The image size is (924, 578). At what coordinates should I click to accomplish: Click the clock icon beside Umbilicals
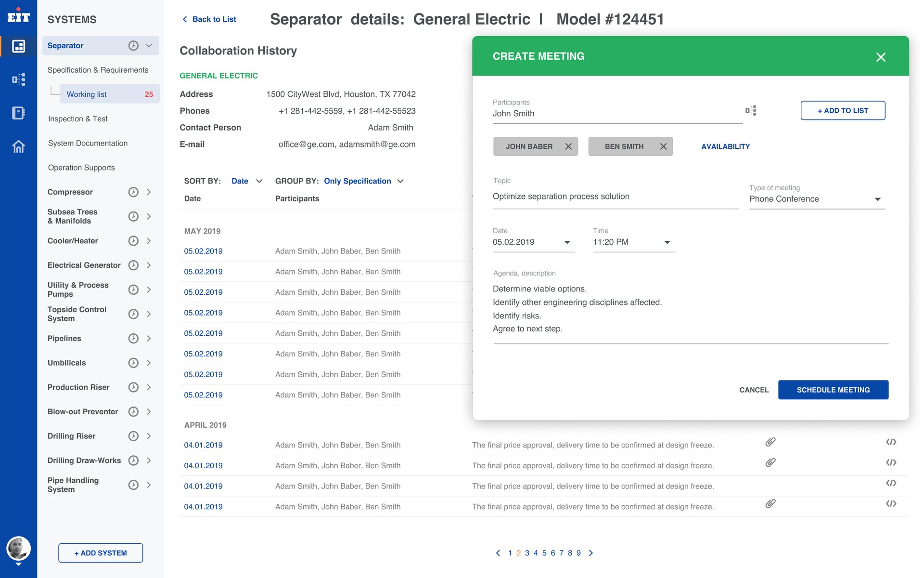click(x=133, y=363)
